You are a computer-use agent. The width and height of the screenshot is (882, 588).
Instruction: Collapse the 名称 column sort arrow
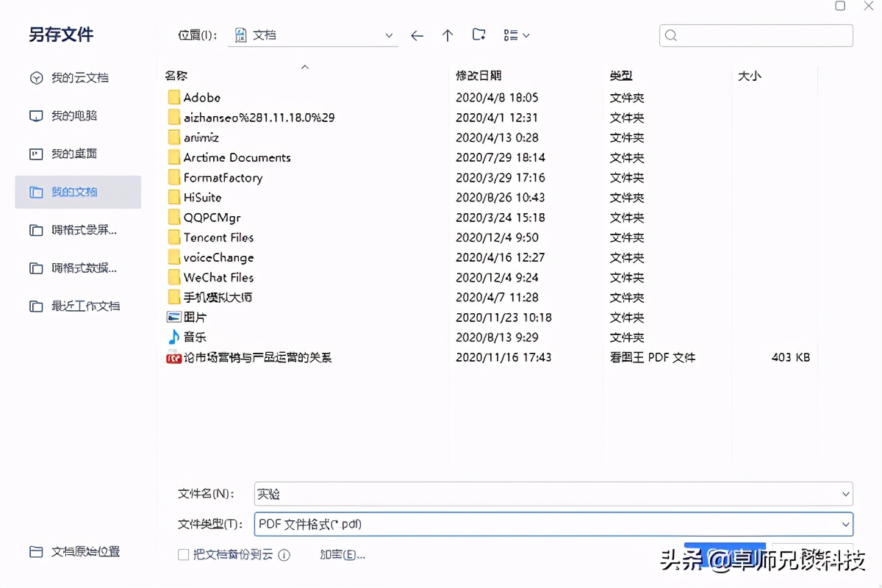(x=304, y=66)
